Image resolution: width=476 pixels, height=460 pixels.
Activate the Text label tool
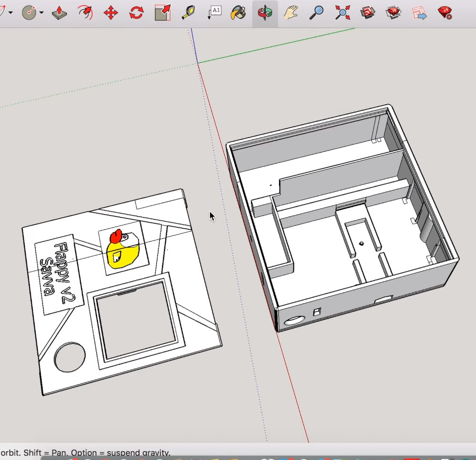coord(214,13)
